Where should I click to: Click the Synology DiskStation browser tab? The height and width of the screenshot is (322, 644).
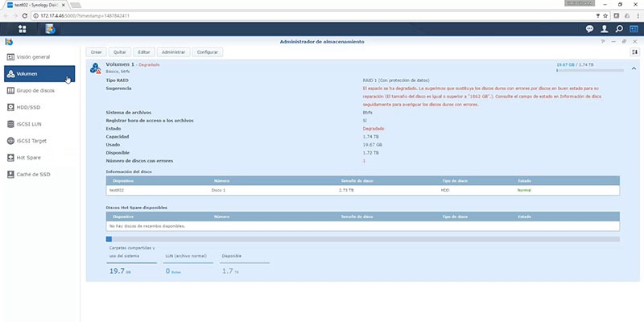click(x=36, y=5)
